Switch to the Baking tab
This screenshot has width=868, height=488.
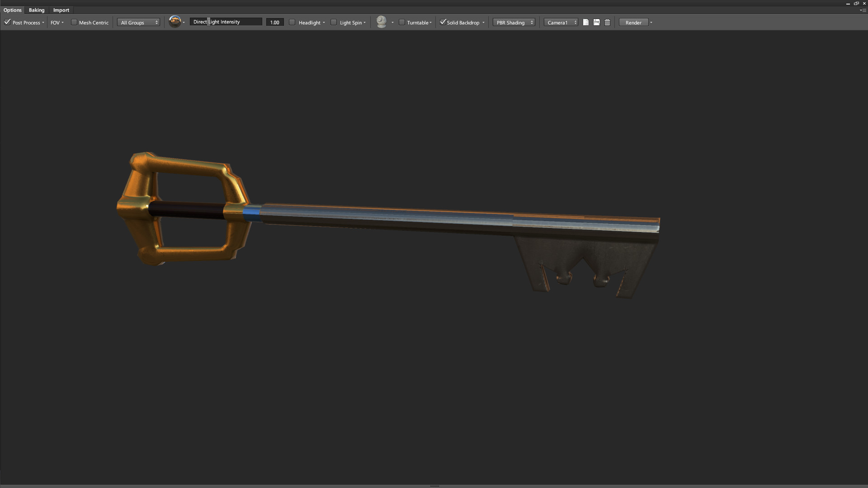[x=37, y=10]
